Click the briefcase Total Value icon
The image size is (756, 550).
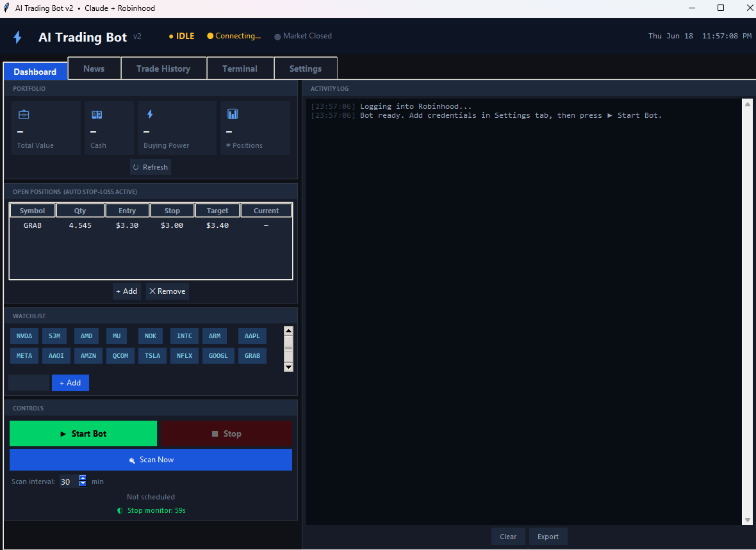tap(24, 114)
